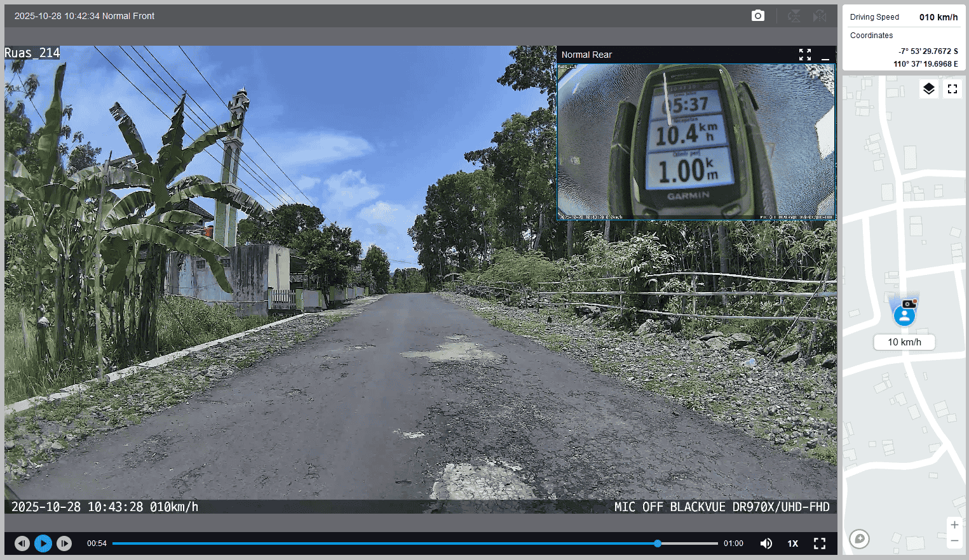Image resolution: width=969 pixels, height=560 pixels.
Task: Step back one frame
Action: (22, 543)
